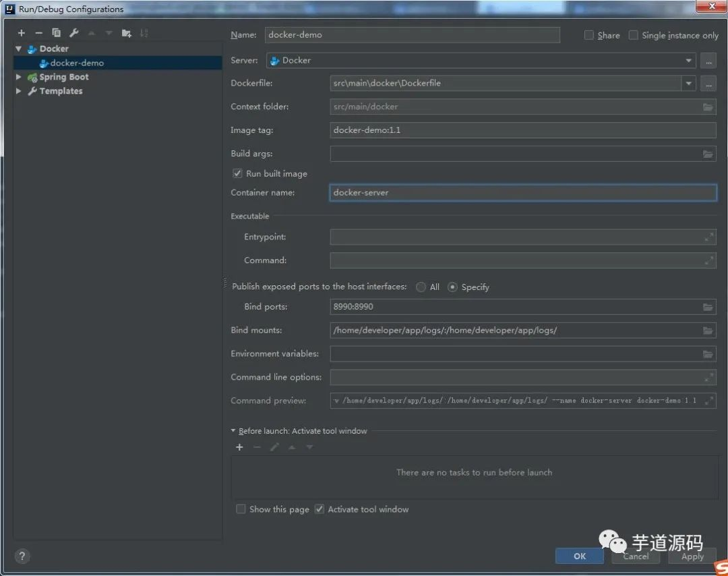Open Bind ports editor icon

coord(708,307)
